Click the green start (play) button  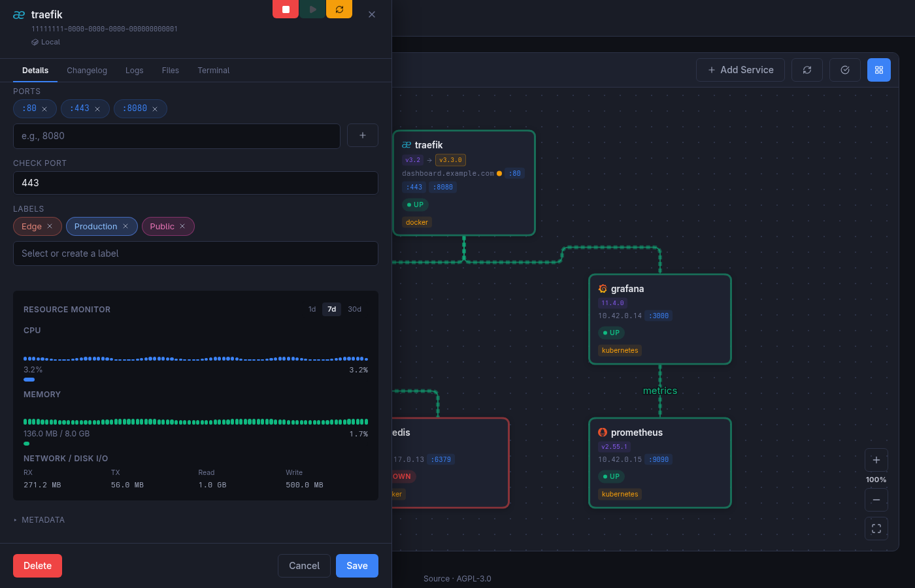pos(312,9)
